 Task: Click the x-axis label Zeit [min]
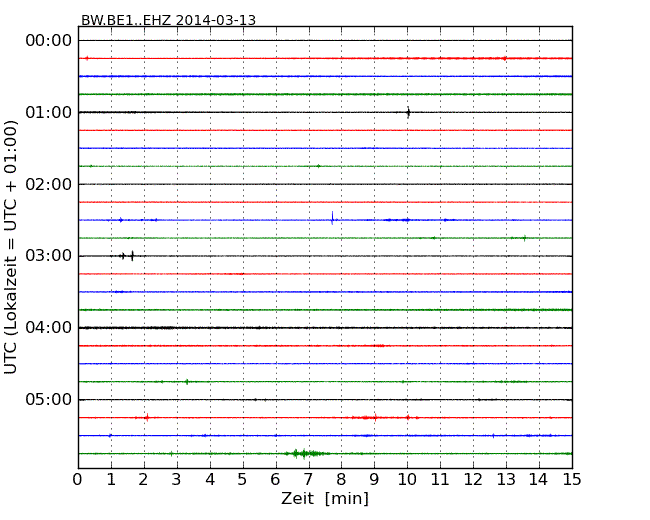pos(325,498)
